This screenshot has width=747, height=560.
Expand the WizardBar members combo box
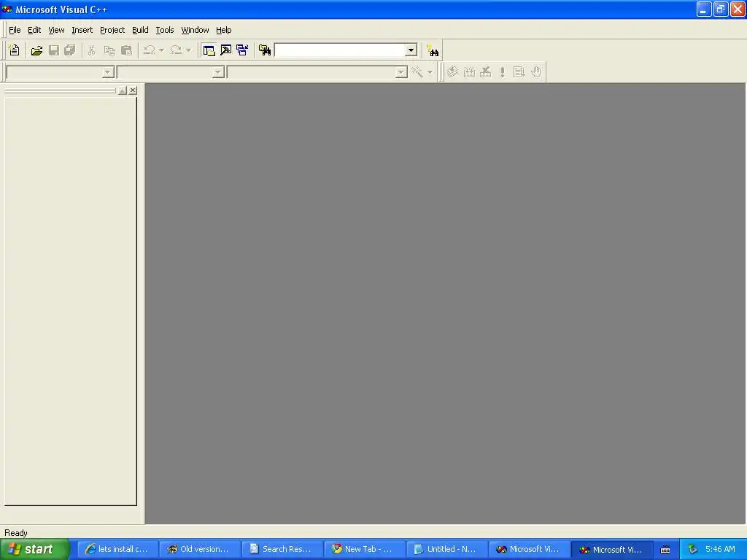click(x=401, y=72)
